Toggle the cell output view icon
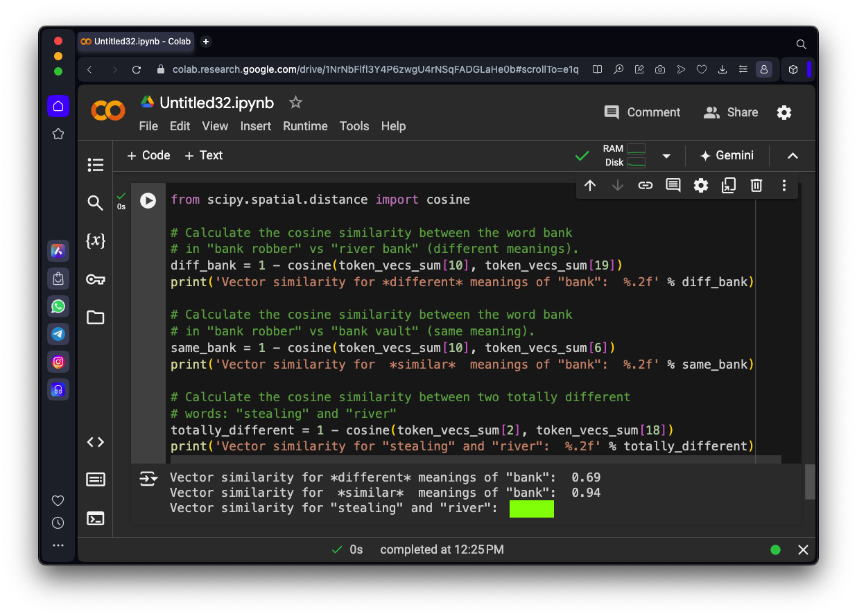 pyautogui.click(x=148, y=478)
